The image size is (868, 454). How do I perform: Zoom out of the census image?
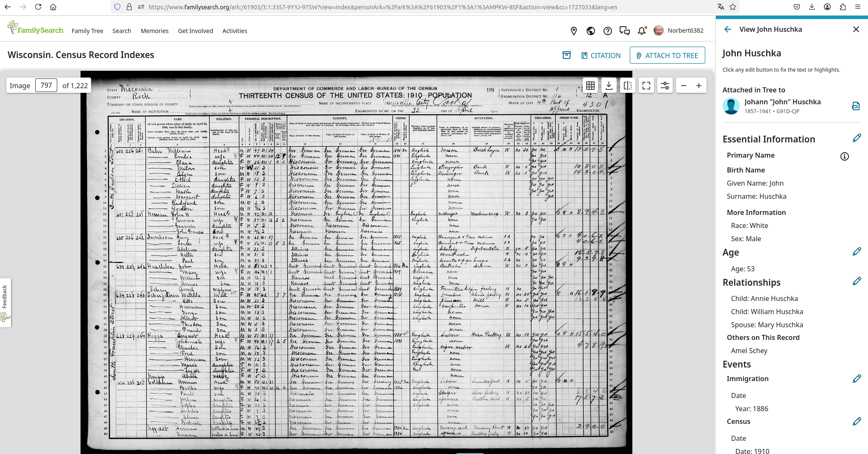[684, 86]
